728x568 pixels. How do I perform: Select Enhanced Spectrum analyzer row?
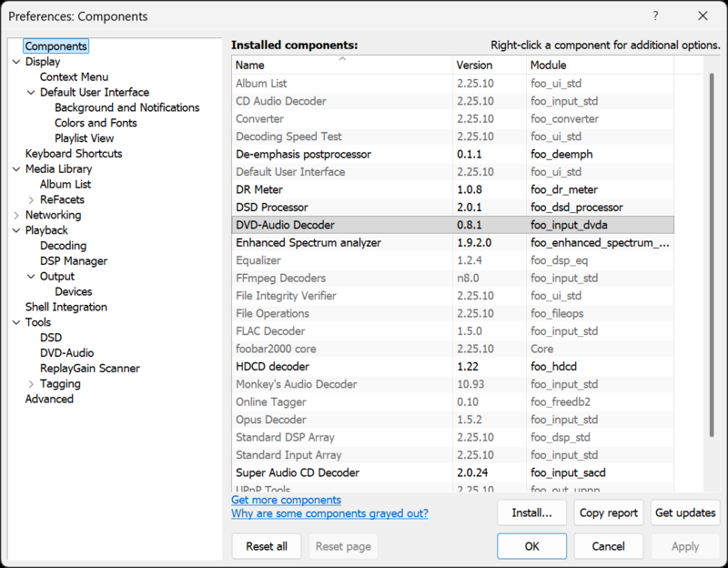pos(452,242)
